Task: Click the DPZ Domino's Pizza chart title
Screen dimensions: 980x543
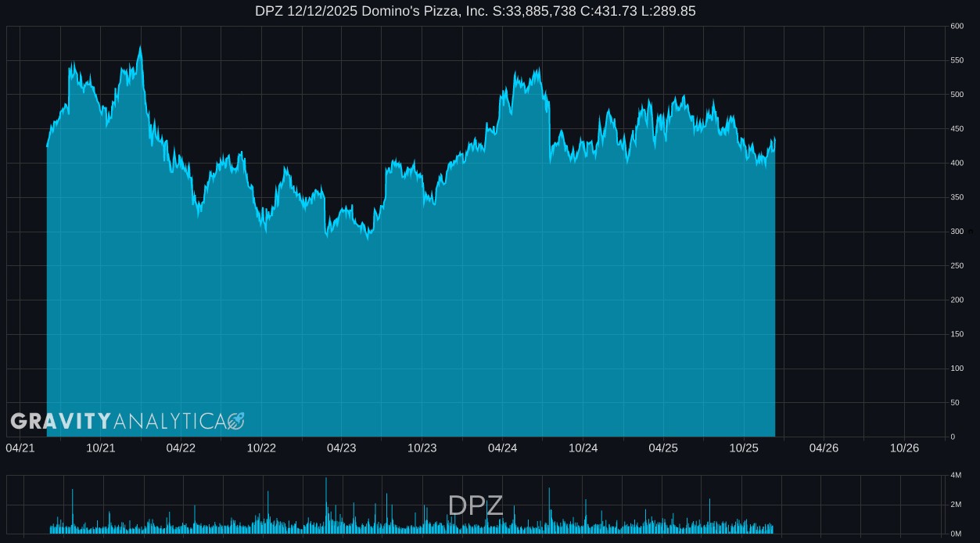Action: coord(475,11)
